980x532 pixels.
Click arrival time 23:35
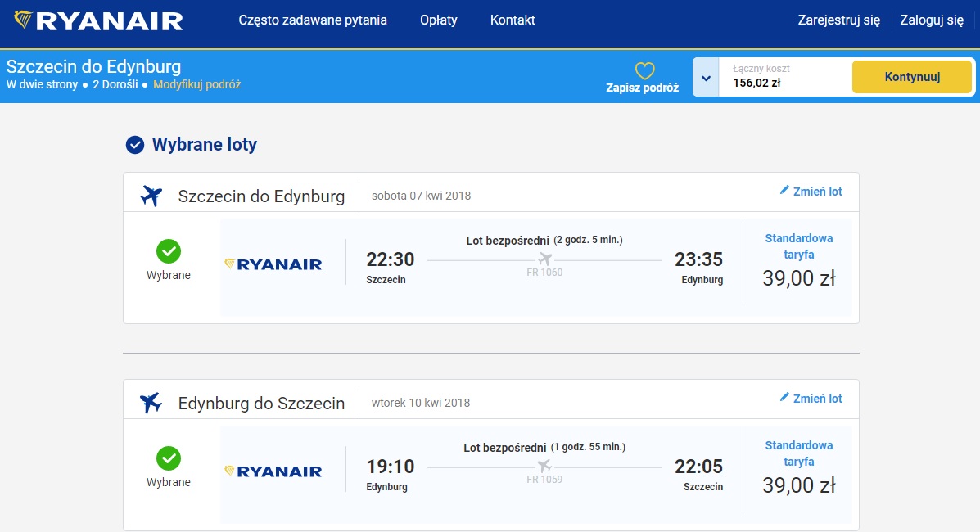tap(698, 259)
